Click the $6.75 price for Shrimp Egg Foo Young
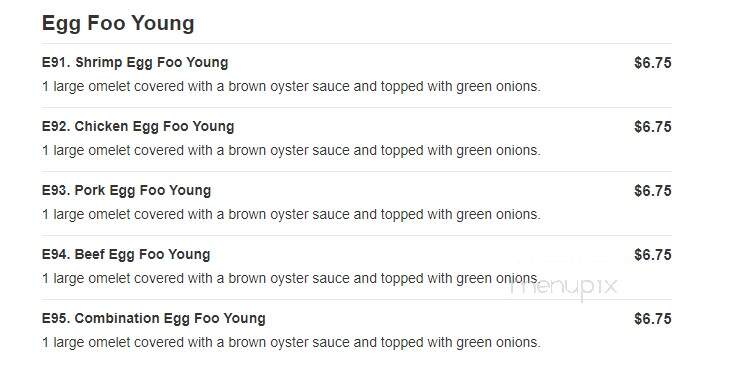The image size is (743, 369). pos(652,63)
